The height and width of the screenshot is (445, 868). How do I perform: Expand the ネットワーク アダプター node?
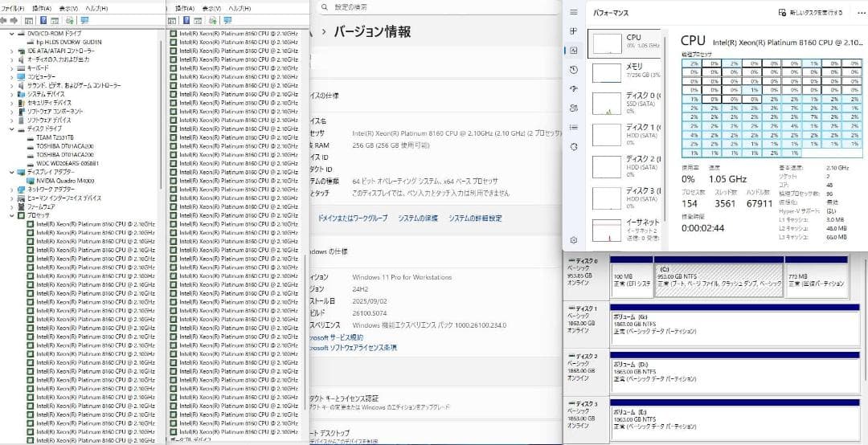tap(12, 190)
